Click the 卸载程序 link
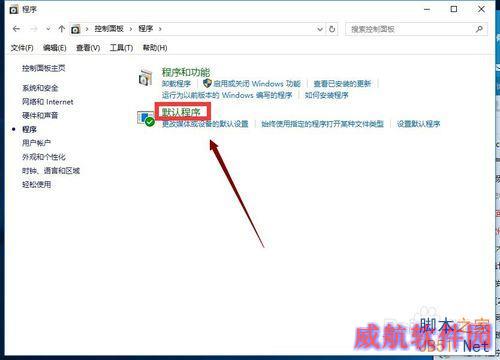The width and height of the screenshot is (500, 360). tap(176, 84)
